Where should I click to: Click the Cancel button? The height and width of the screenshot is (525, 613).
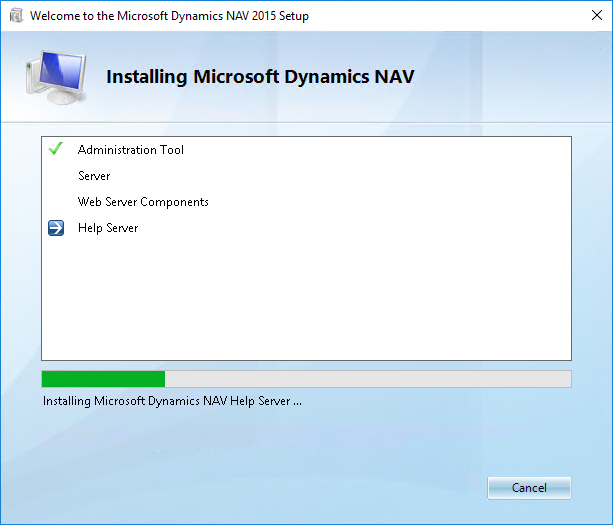click(x=529, y=488)
